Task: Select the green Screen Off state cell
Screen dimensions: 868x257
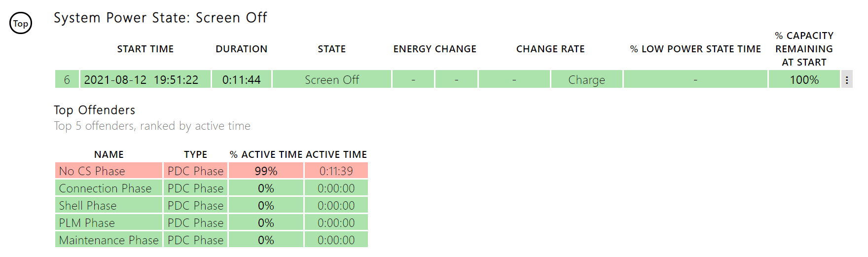Action: click(x=332, y=79)
